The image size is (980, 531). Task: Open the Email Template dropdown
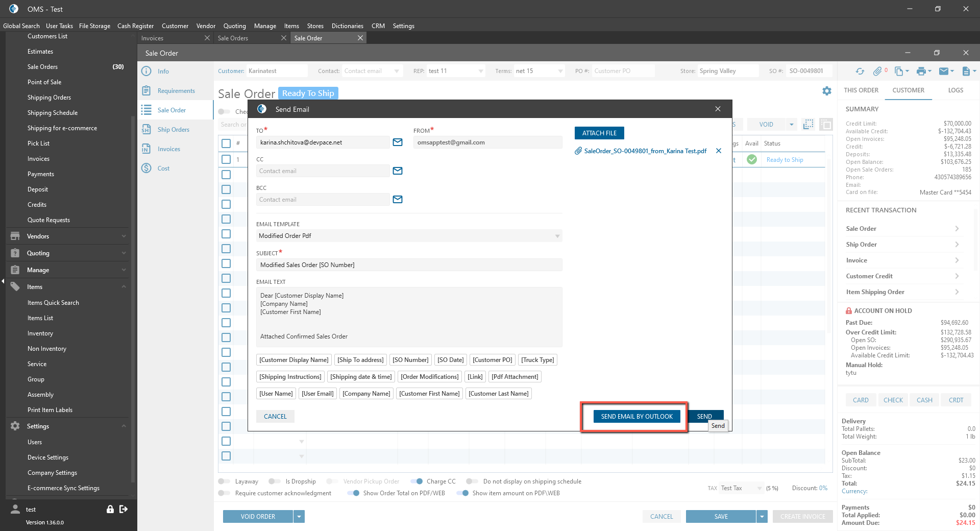[x=557, y=236]
